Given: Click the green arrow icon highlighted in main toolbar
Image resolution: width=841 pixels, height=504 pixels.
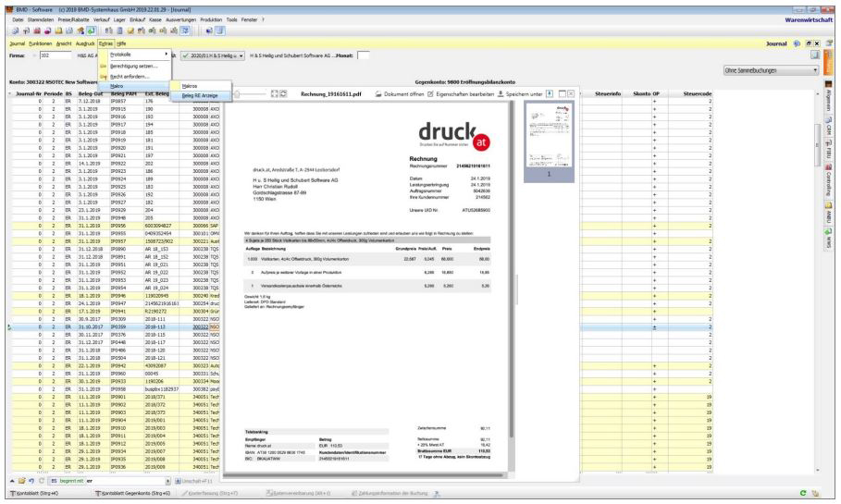Looking at the screenshot, I should tap(92, 31).
